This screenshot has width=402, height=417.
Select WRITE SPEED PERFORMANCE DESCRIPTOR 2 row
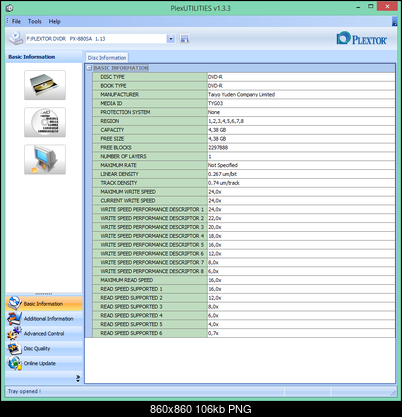click(244, 218)
